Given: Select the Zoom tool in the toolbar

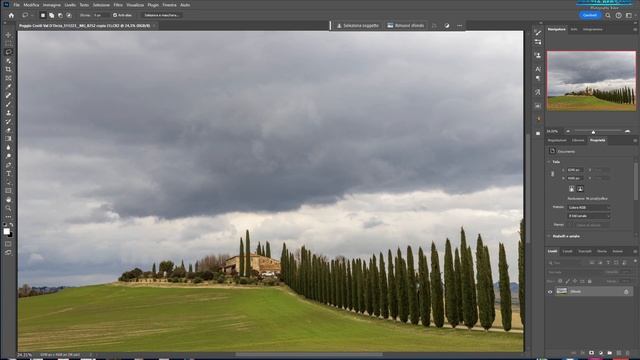Looking at the screenshot, I should point(8,208).
